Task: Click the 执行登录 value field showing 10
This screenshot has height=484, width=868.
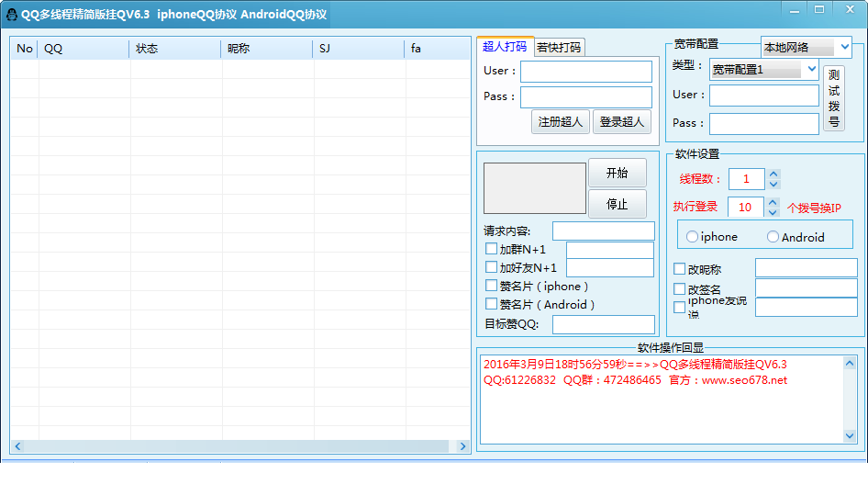Action: click(746, 208)
